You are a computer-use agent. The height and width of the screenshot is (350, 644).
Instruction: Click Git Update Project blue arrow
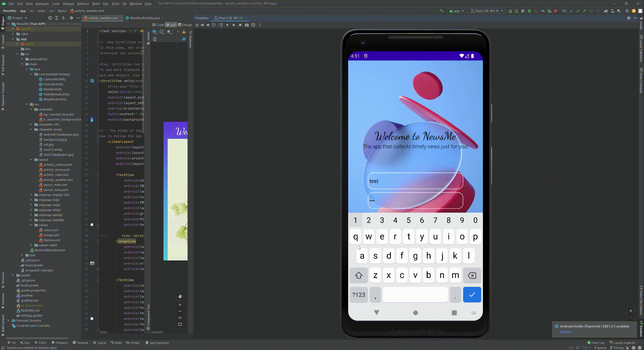pos(571,11)
